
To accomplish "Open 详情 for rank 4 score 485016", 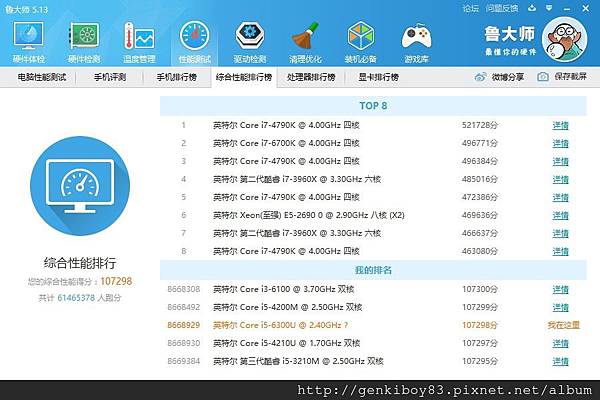I will pos(561,180).
